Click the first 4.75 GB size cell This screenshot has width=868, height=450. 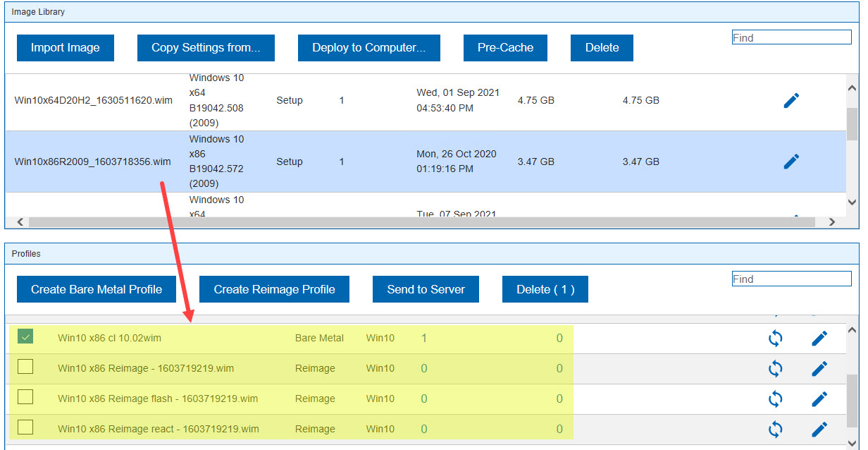[536, 101]
